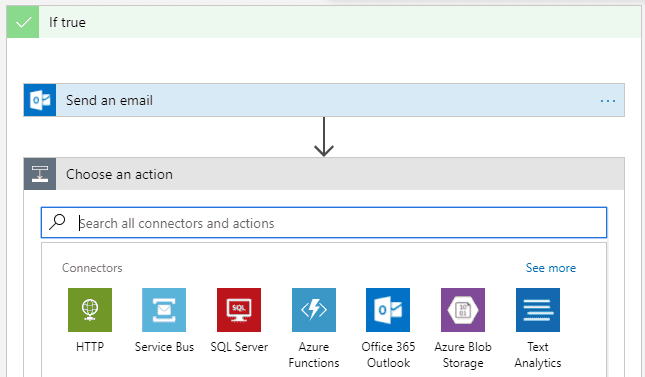Image resolution: width=645 pixels, height=377 pixels.
Task: Open the ellipsis menu on Send an email
Action: coord(608,100)
